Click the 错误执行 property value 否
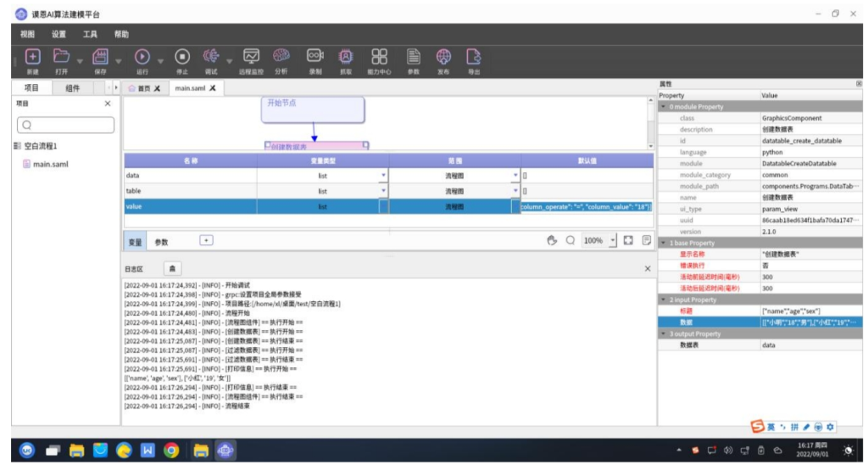The image size is (868, 465). (810, 266)
